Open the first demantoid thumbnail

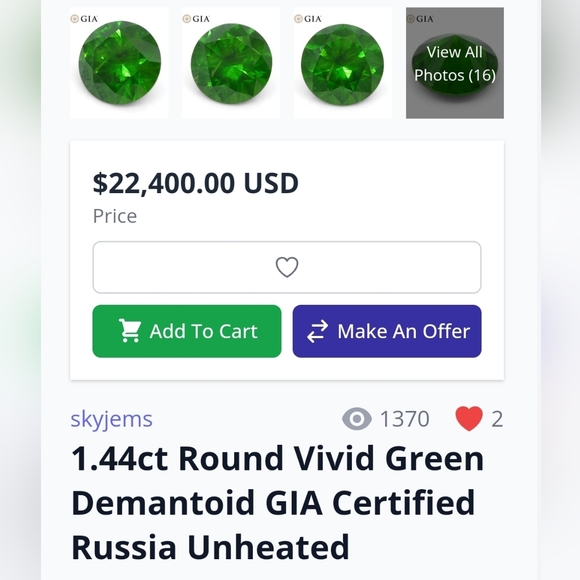(x=119, y=63)
